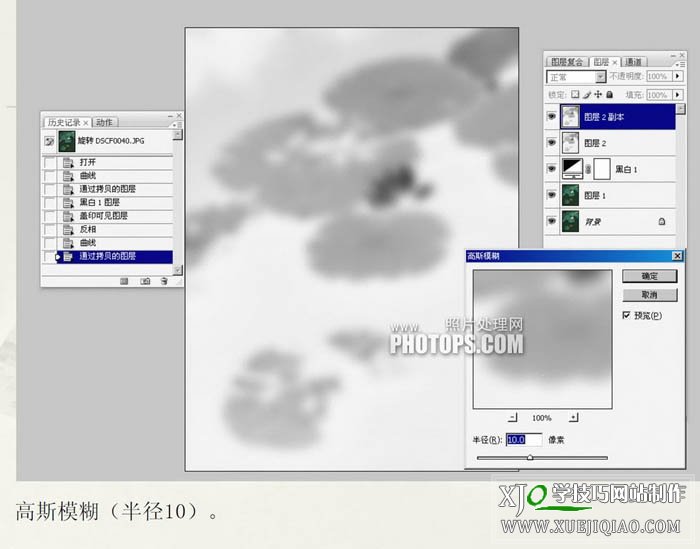Uncheck the 预览(P) checkbox
The image size is (700, 549).
tap(626, 315)
